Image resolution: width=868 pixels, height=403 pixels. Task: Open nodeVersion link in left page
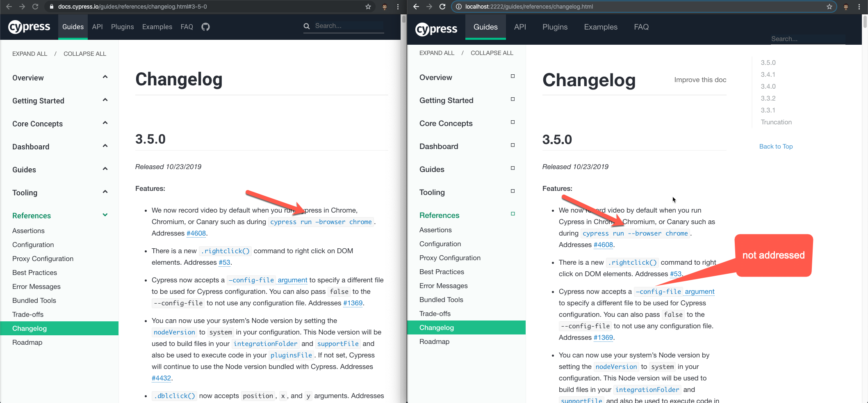(174, 332)
